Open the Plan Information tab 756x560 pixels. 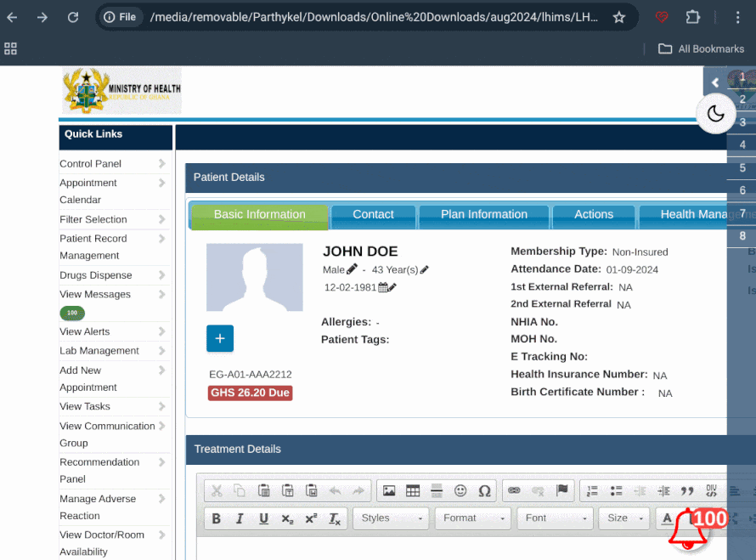[483, 215]
